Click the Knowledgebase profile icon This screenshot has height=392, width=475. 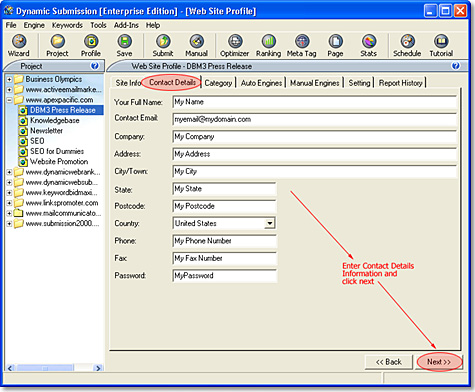click(23, 120)
